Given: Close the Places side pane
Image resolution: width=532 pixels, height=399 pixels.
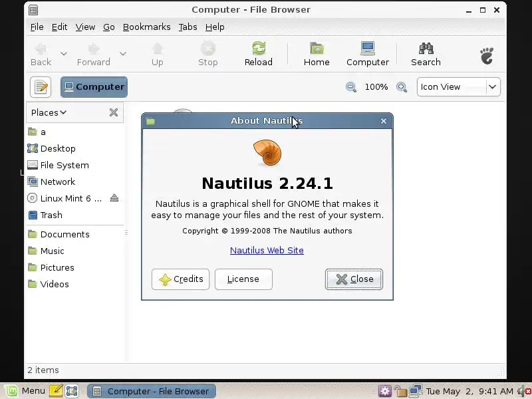Looking at the screenshot, I should 114,112.
